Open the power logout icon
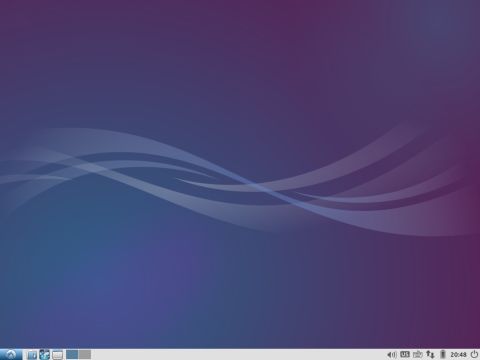Screen dimensions: 480x360 (474, 354)
